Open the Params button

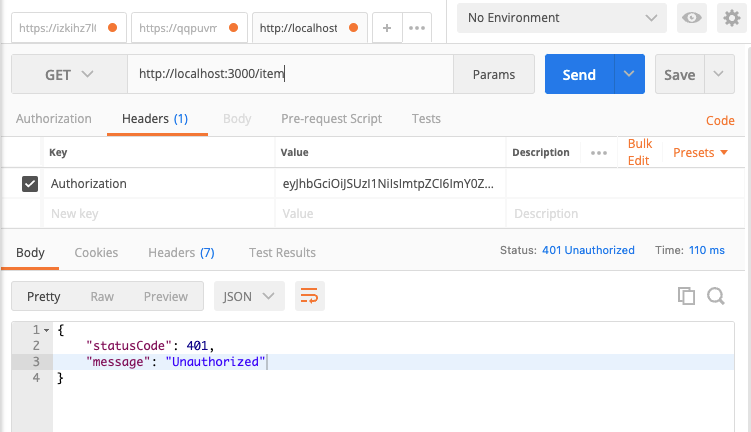coord(494,74)
